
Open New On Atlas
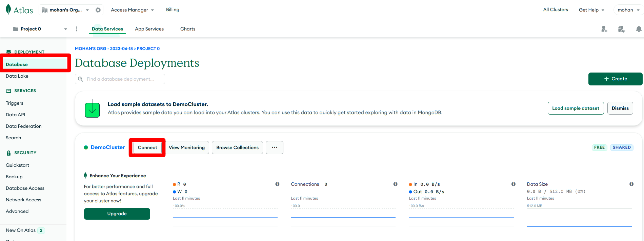click(x=21, y=230)
